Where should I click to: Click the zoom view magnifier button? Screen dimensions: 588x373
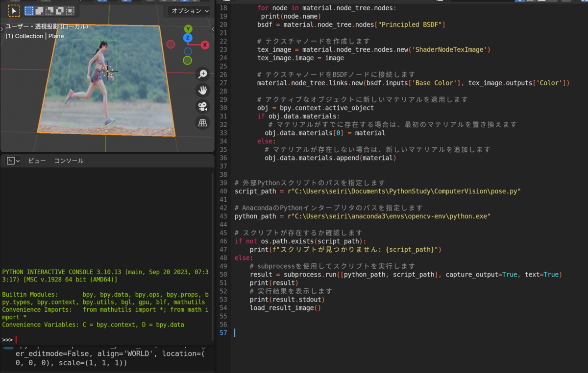point(202,74)
